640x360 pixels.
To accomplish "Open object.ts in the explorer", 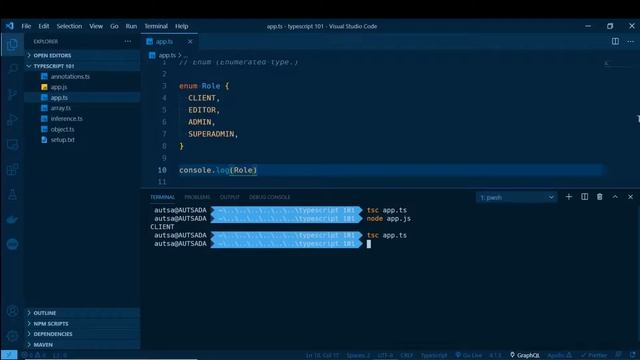I will pos(82,129).
